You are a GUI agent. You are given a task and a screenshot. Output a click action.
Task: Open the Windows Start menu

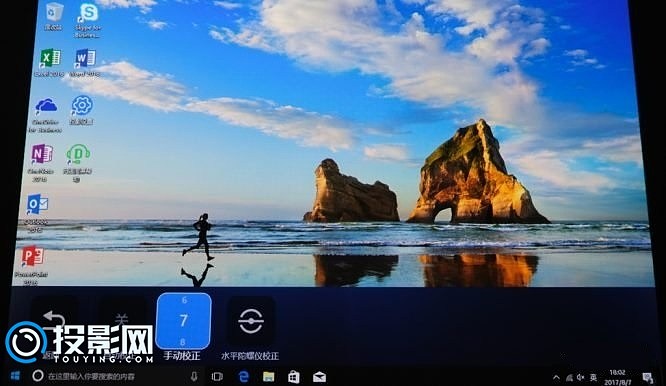pos(15,376)
